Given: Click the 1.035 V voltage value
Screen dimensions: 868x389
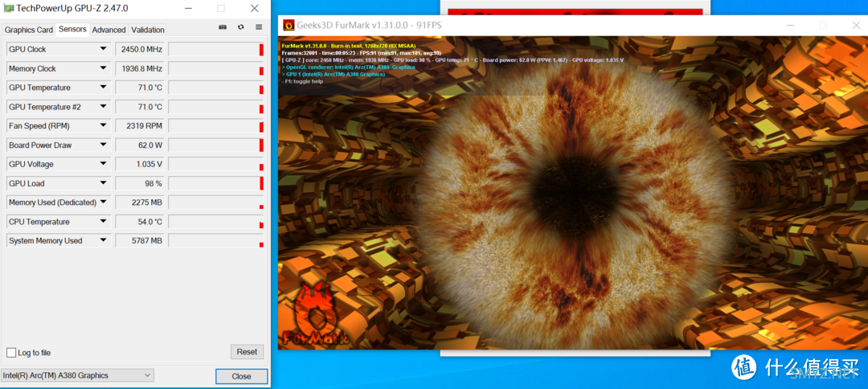Looking at the screenshot, I should pos(140,164).
